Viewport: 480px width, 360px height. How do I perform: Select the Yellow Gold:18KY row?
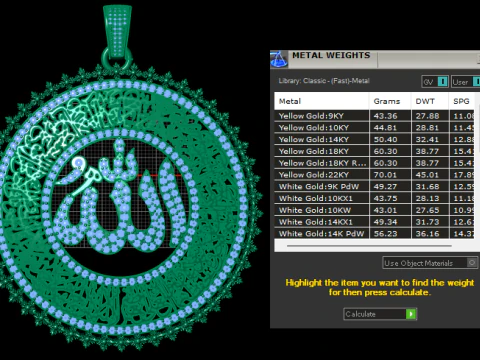coord(374,151)
